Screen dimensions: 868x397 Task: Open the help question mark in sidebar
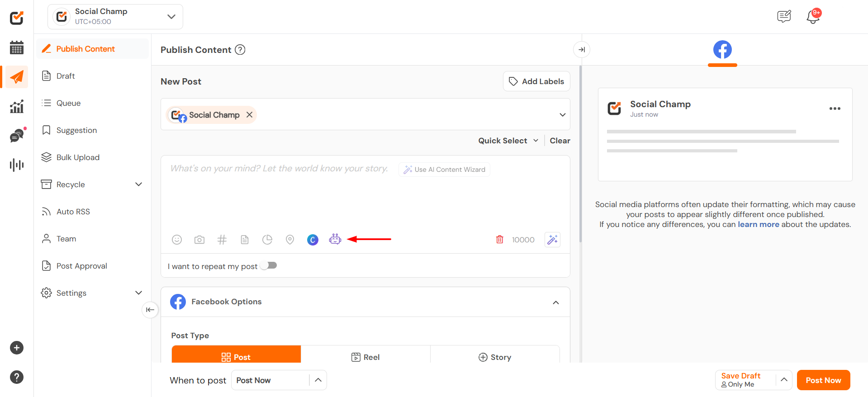pyautogui.click(x=17, y=377)
